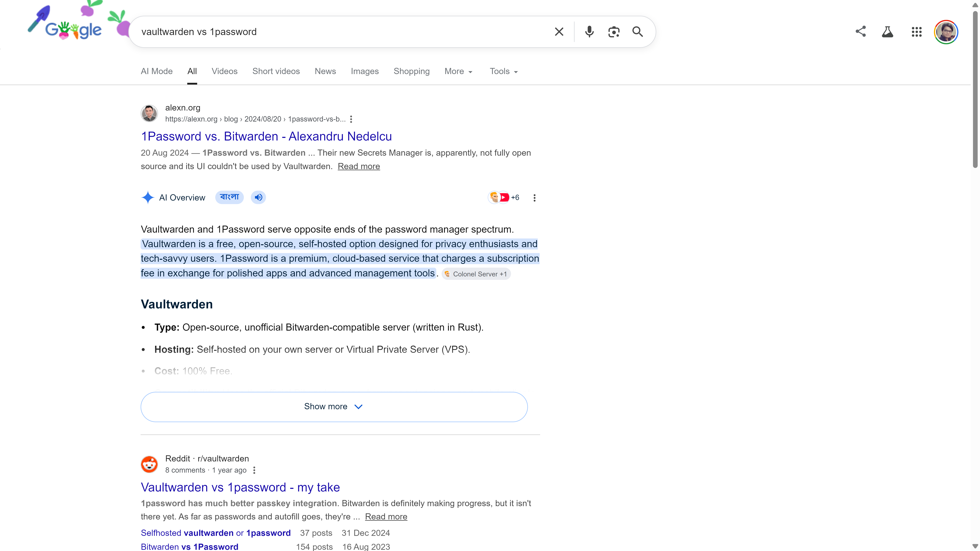Start voice search with microphone icon
This screenshot has height=551, width=980.
pyautogui.click(x=589, y=32)
